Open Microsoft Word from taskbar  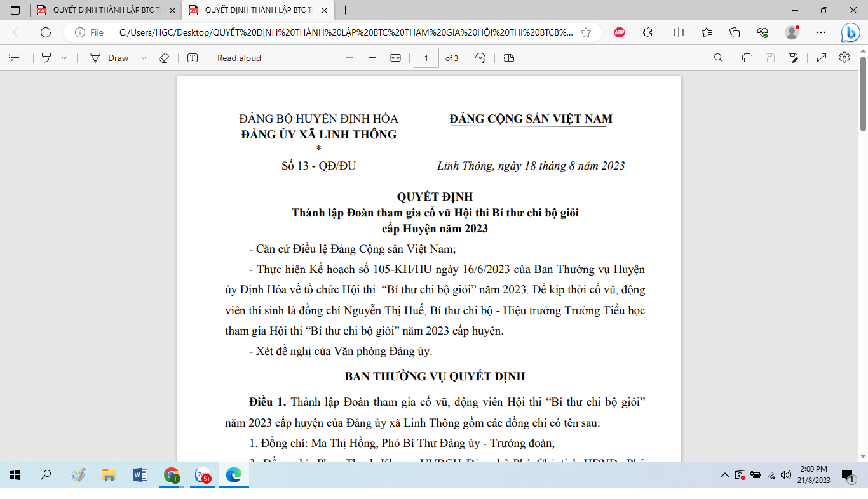coord(140,475)
